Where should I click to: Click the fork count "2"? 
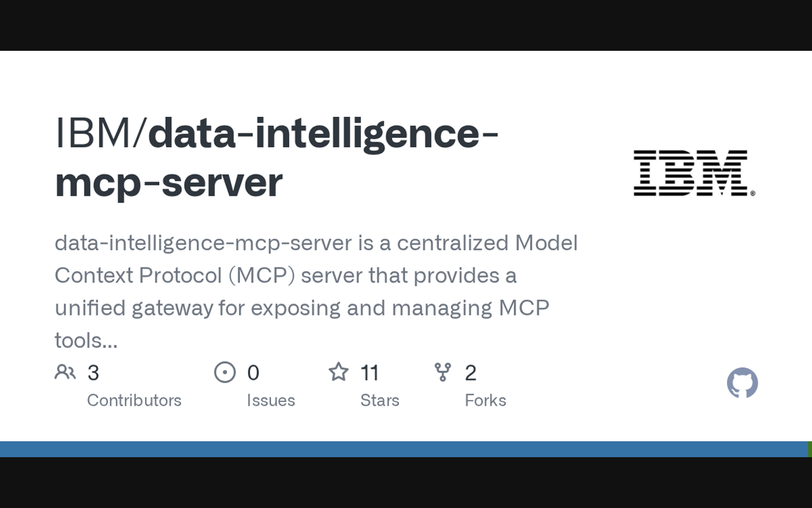click(x=470, y=373)
